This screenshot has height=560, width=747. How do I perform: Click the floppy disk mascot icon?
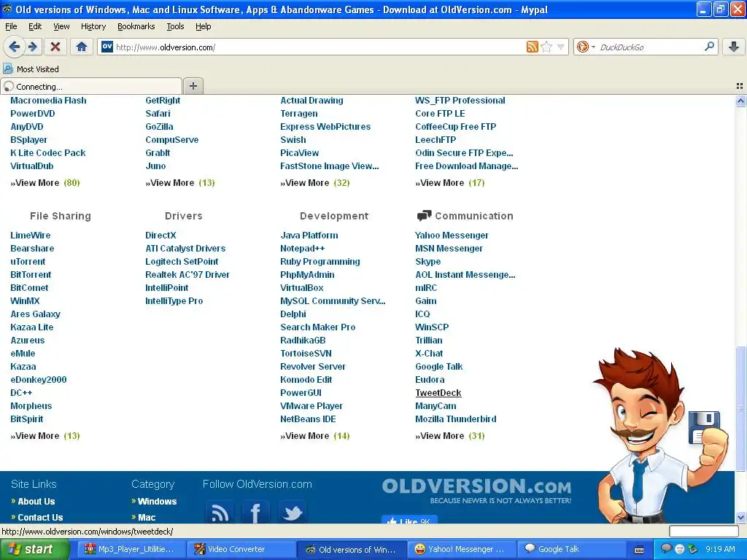pos(704,427)
